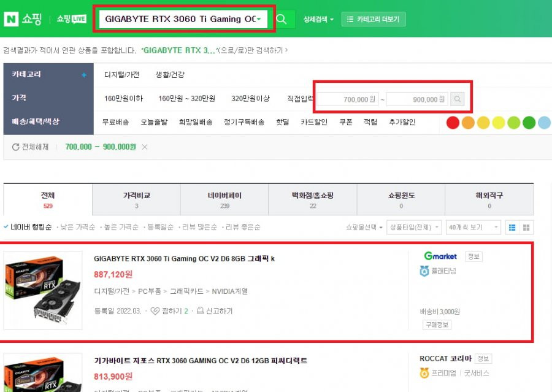Remove the 700,000 ~ 900,000원 filter X
Image resolution: width=552 pixels, height=392 pixels.
click(x=145, y=147)
